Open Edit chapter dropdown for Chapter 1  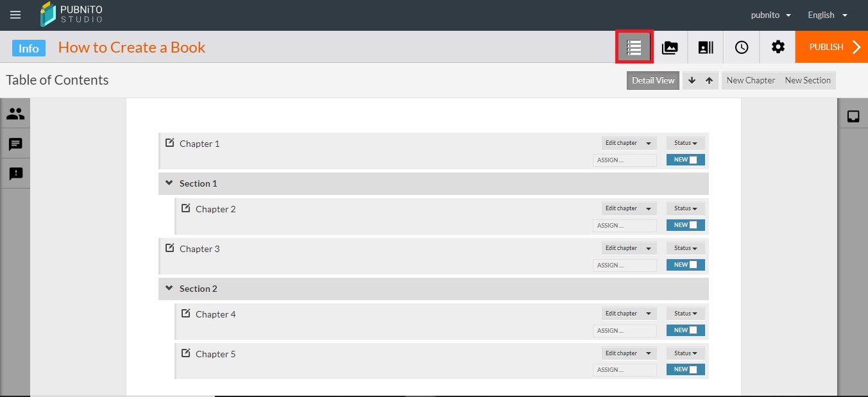coord(629,143)
